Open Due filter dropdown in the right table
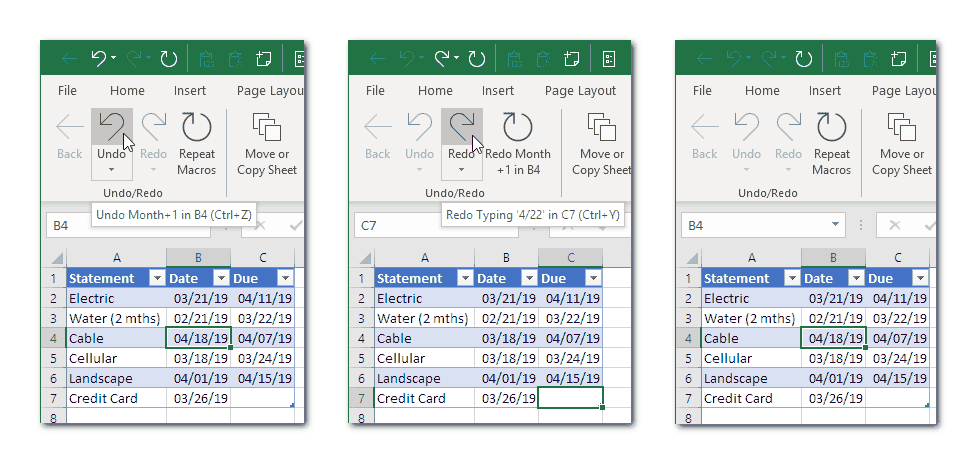Screen dimensions: 977x465 click(x=919, y=278)
